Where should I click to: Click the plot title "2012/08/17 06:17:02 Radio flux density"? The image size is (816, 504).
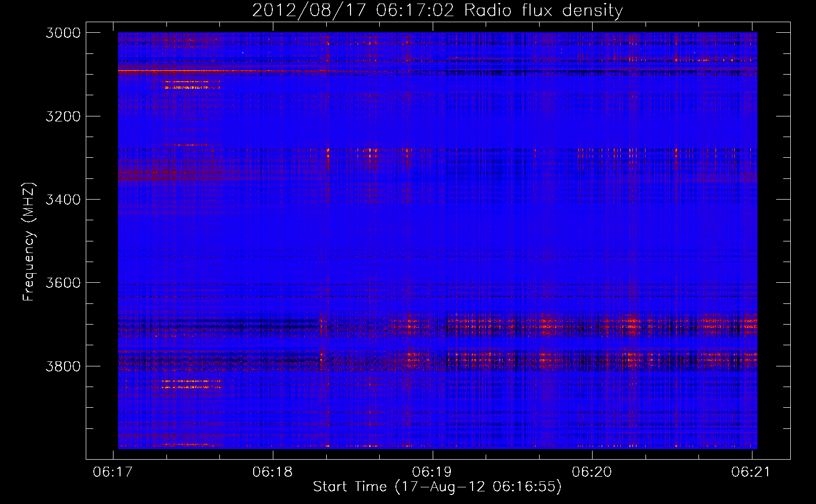click(x=437, y=10)
